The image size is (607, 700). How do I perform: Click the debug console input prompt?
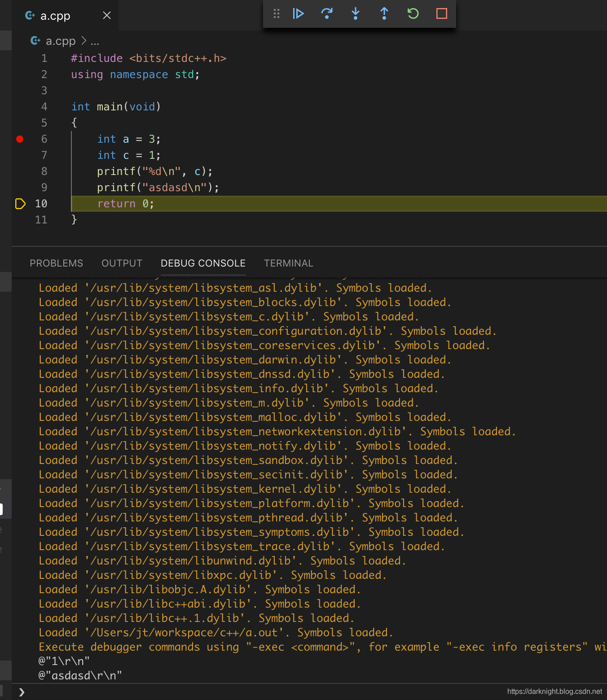[310, 692]
